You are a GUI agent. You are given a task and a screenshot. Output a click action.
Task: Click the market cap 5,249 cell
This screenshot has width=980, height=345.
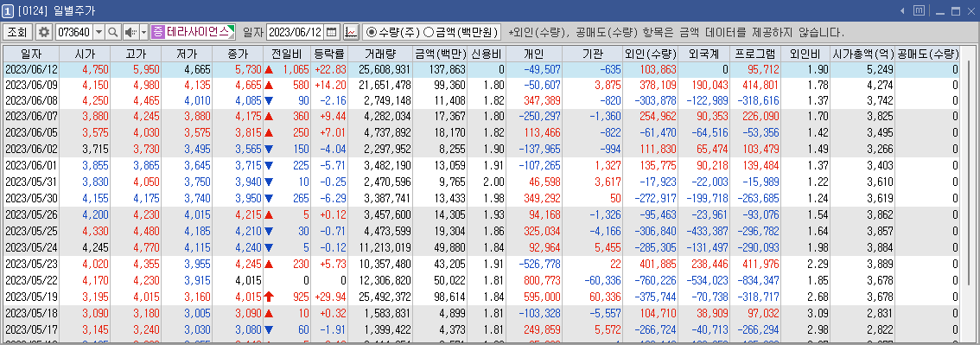coord(862,69)
